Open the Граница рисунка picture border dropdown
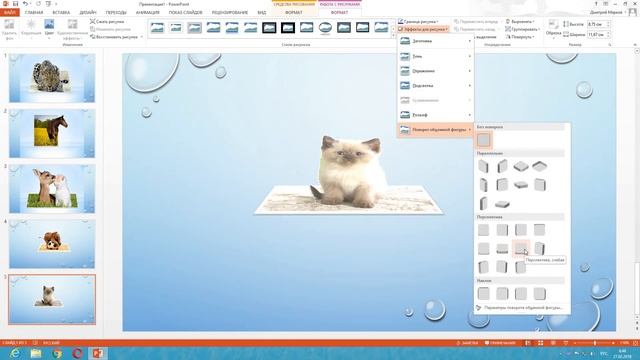 pyautogui.click(x=418, y=22)
